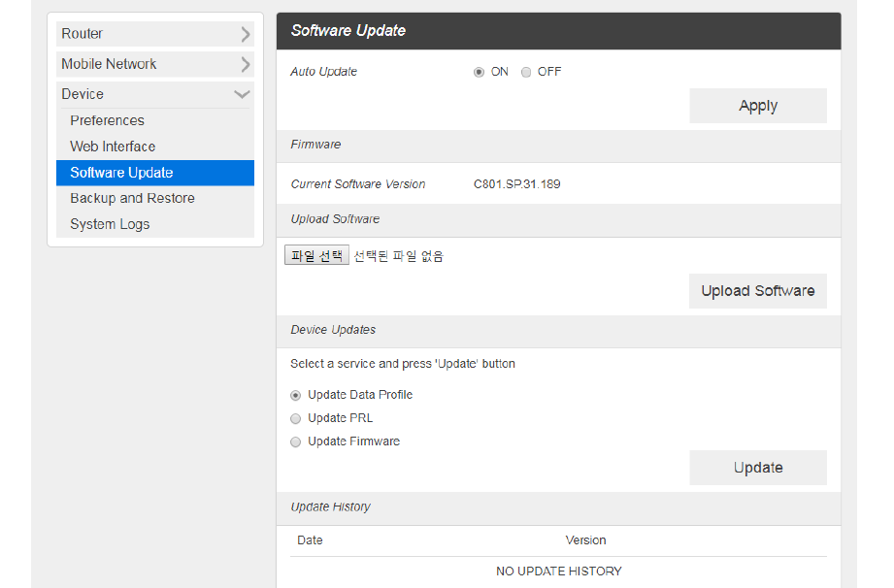
Task: Click the Update button
Action: tap(758, 468)
